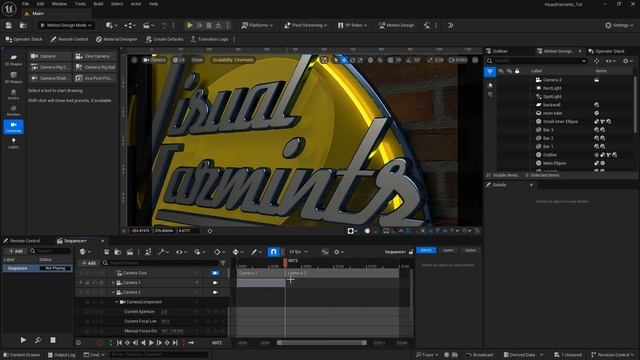Open the File menu

(25, 4)
